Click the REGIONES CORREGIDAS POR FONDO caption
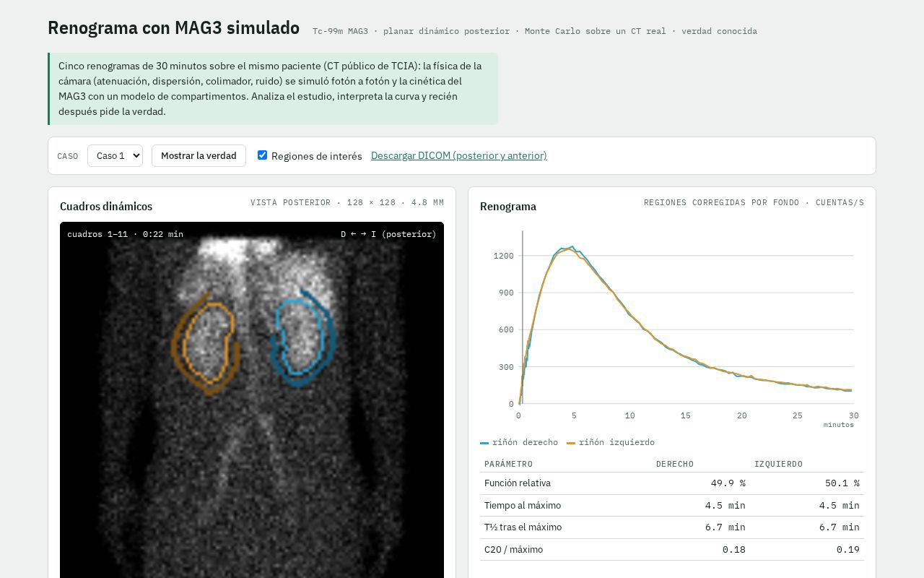The width and height of the screenshot is (924, 578). [754, 203]
